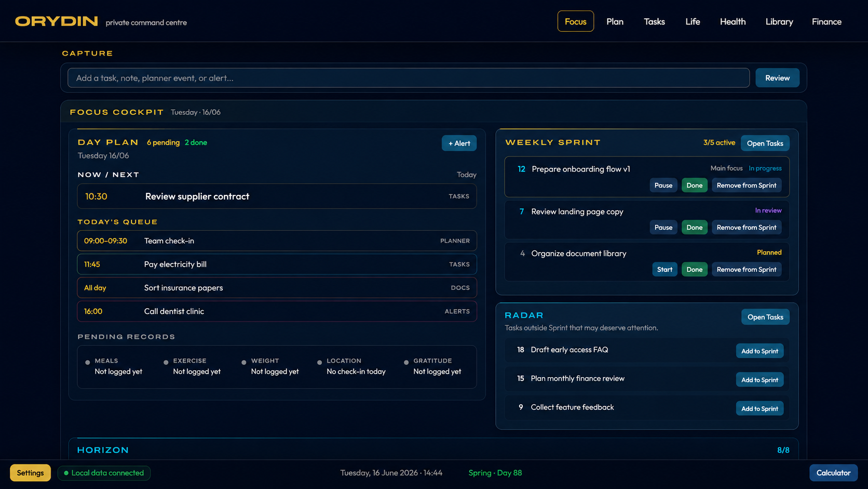This screenshot has width=868, height=489.
Task: Log the Gratitude pending record
Action: coord(432,366)
